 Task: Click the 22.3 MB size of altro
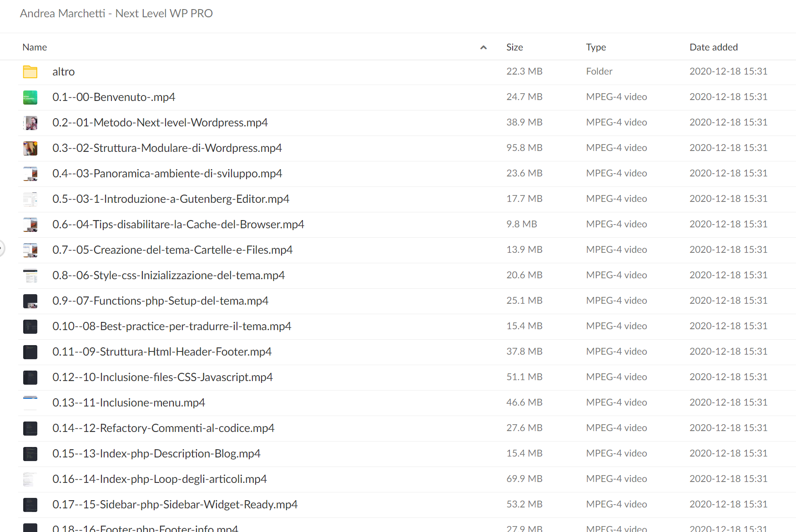click(x=524, y=71)
